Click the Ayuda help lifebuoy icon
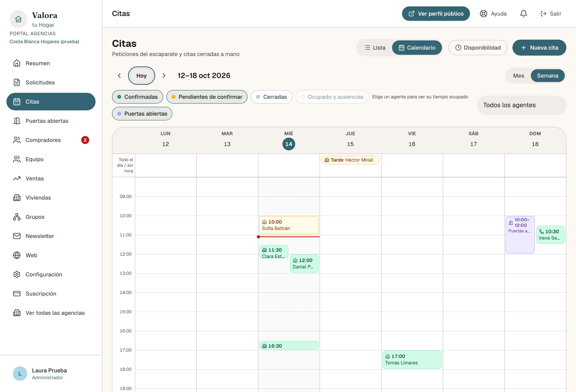The width and height of the screenshot is (576, 392). [x=483, y=14]
